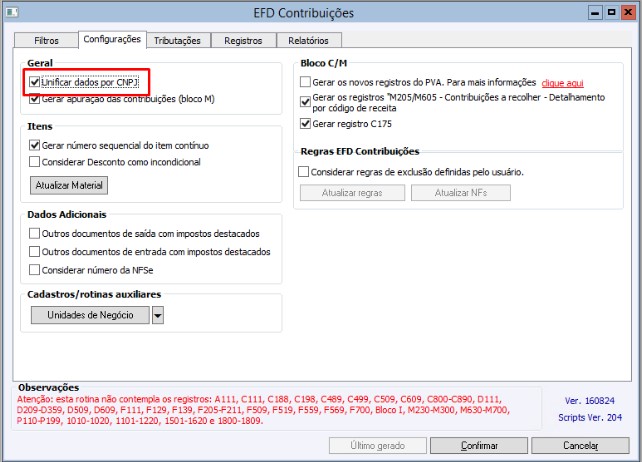This screenshot has height=462, width=642.
Task: Toggle Gerar número sequencial do item contínuo
Action: pos(34,145)
